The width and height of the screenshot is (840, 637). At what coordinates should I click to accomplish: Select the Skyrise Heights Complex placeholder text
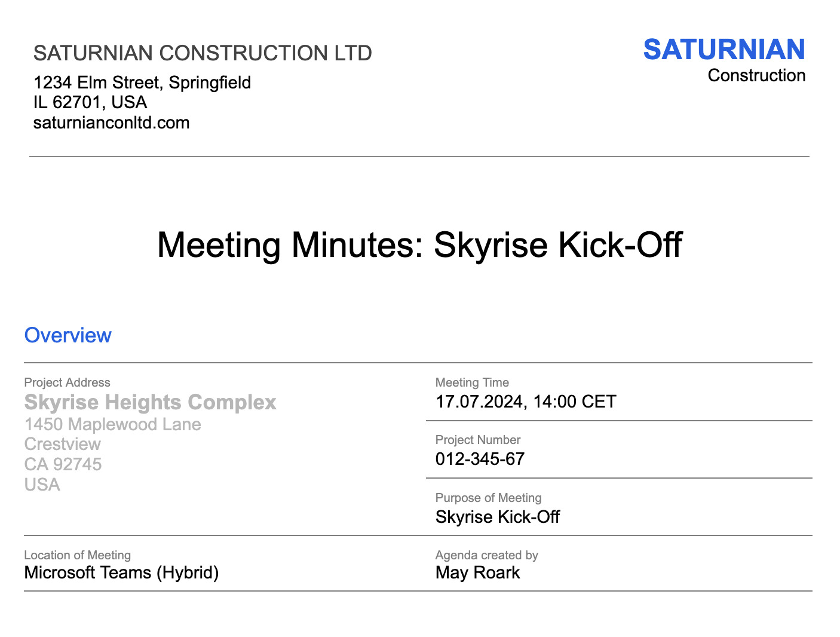150,402
